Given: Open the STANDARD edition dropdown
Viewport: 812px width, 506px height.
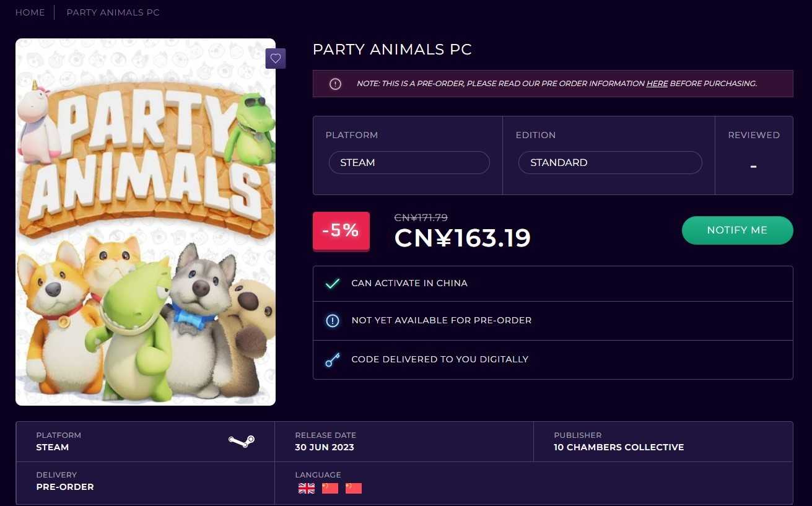Looking at the screenshot, I should pyautogui.click(x=609, y=163).
